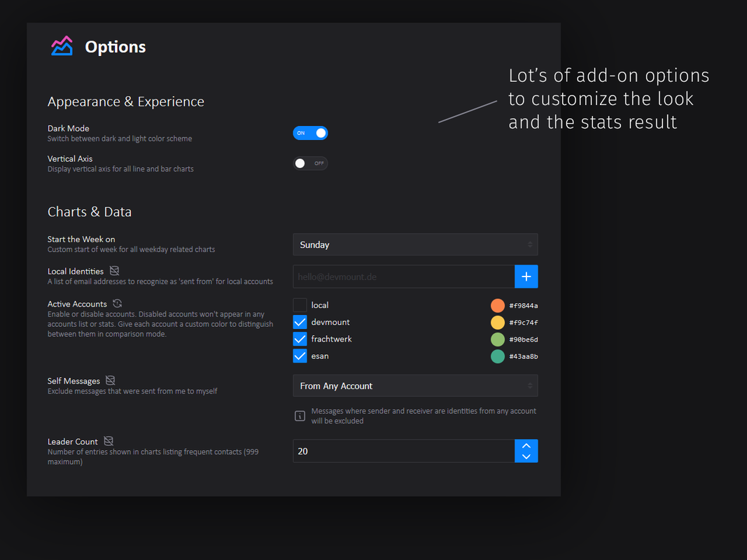Click the reset icon next to Leader Count
Viewport: 747px width, 560px height.
(109, 441)
